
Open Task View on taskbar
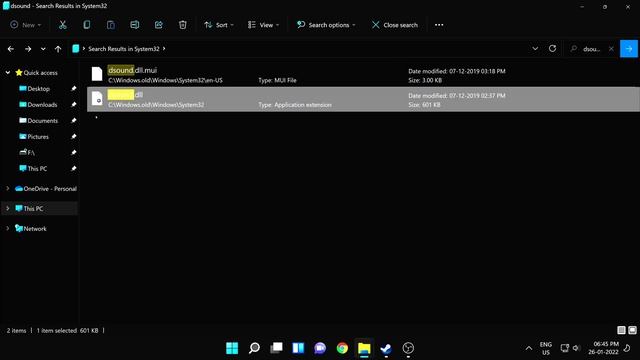(276, 348)
